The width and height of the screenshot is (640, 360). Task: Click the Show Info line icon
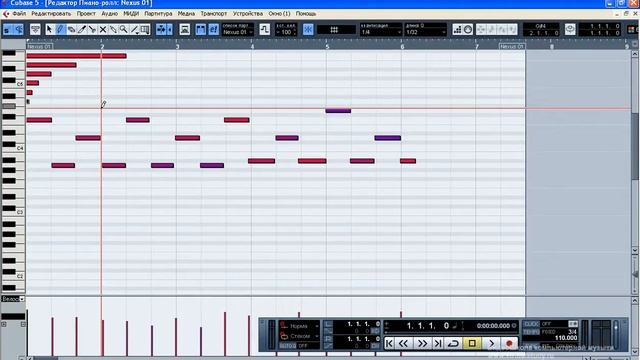35,29
